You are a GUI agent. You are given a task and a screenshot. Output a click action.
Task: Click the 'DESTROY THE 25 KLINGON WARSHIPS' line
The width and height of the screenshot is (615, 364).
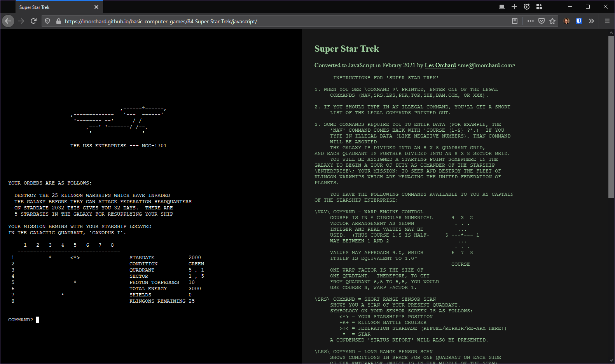pos(92,195)
